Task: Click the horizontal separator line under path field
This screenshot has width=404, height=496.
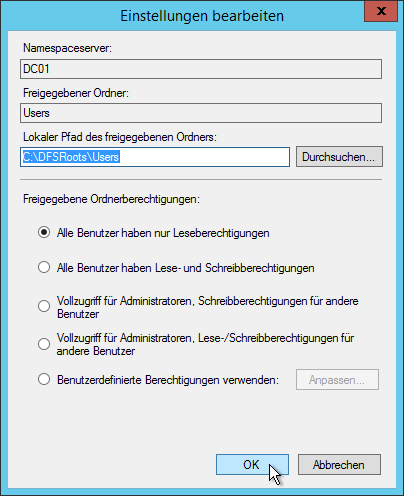Action: coord(201,179)
